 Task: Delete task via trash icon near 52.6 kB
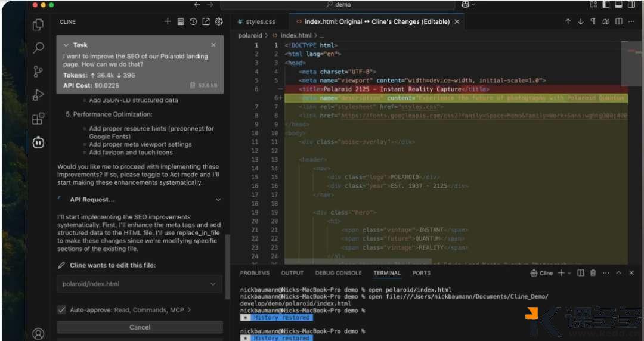pos(192,85)
